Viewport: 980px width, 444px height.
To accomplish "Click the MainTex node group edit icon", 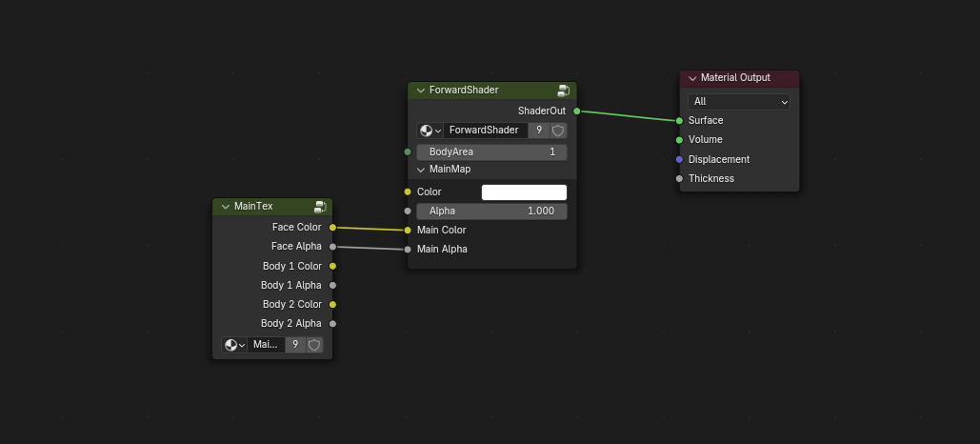I will 320,207.
